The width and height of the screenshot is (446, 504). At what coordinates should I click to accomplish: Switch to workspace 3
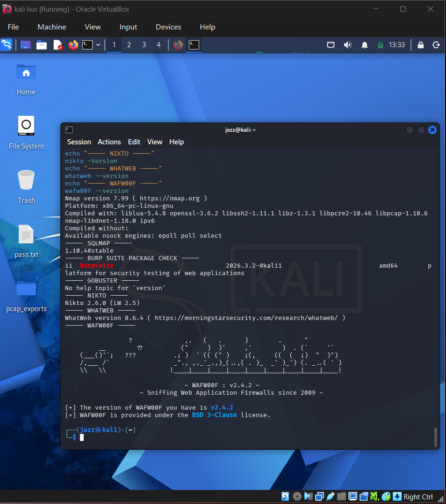pyautogui.click(x=144, y=45)
